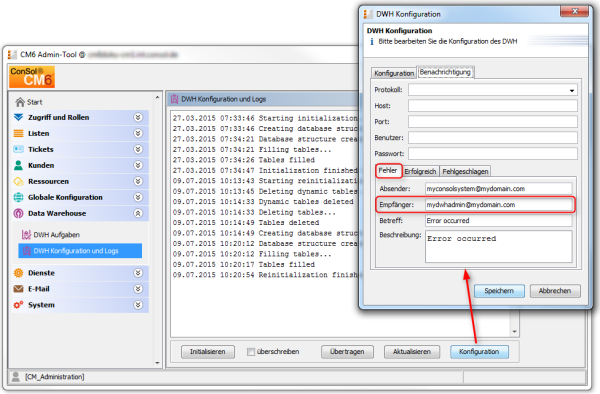
Task: Open the Fehlgeschlagen tab
Action: [x=465, y=171]
